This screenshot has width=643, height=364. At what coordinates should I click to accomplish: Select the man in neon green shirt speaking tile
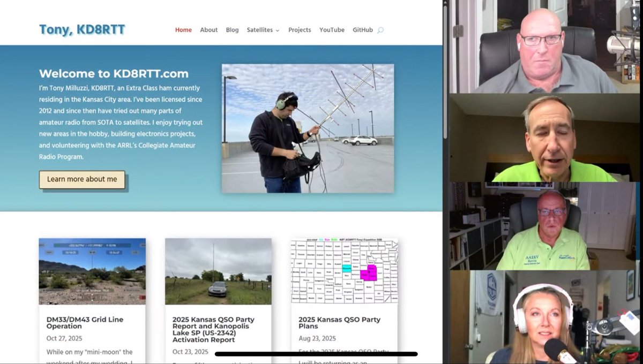point(545,138)
